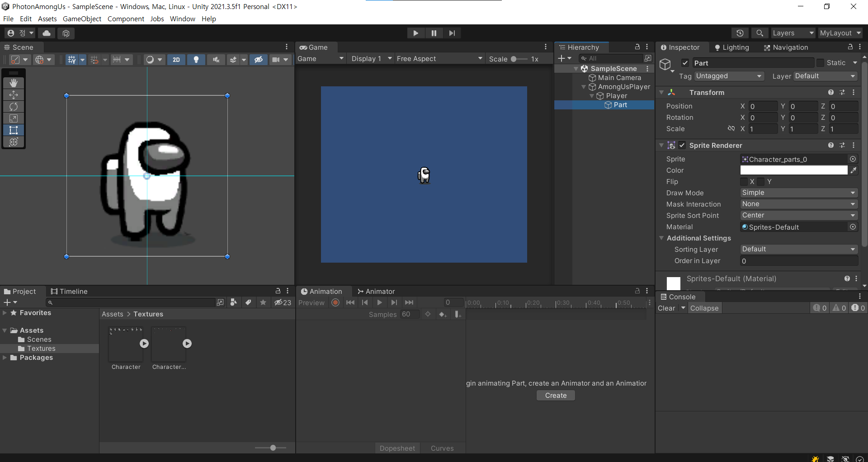This screenshot has width=868, height=462.
Task: Open the Display 1 dropdown
Action: click(371, 59)
